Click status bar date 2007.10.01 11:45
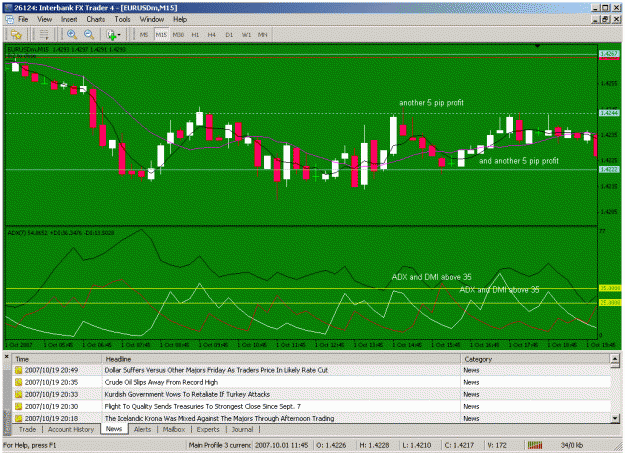Screen dimensions: 625x453 click(281, 445)
